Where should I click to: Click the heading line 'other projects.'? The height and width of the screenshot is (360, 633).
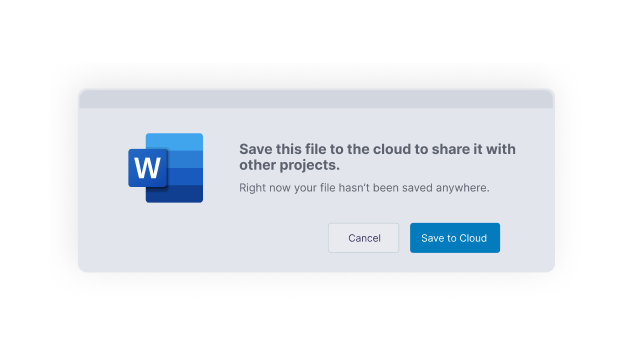tap(289, 165)
